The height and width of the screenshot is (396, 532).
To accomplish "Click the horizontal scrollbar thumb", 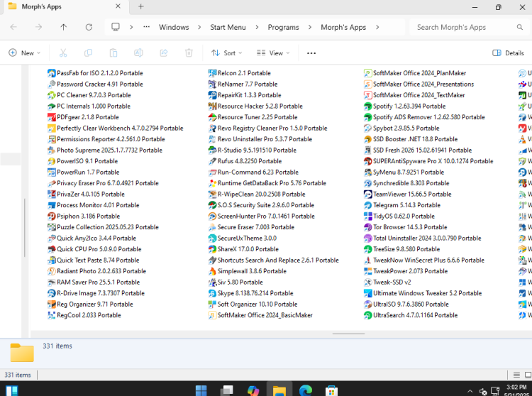I will point(348,334).
